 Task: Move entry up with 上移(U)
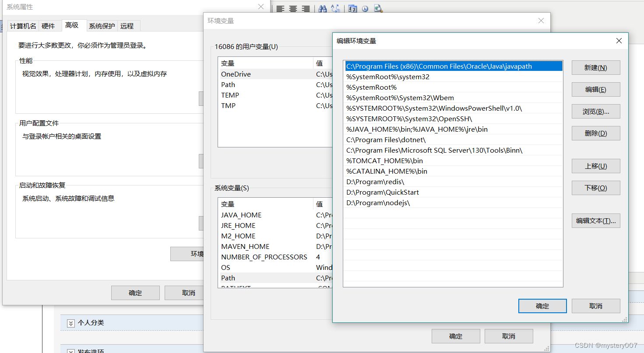[596, 166]
